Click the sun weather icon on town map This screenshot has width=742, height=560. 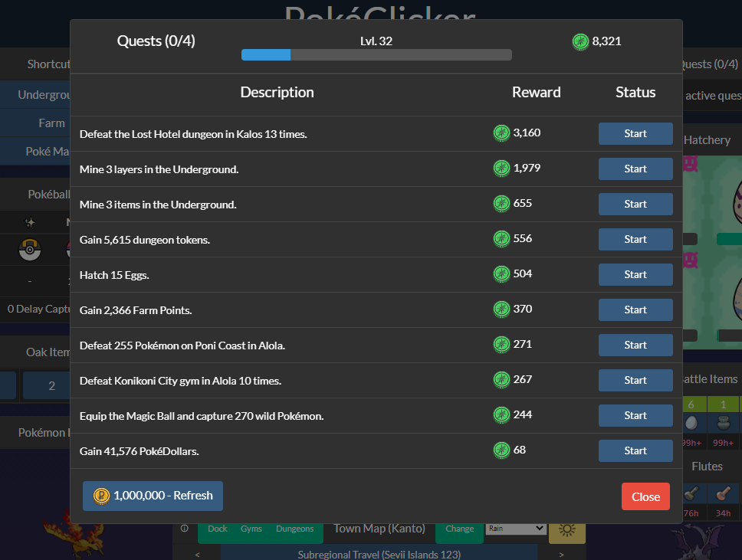coord(567,530)
